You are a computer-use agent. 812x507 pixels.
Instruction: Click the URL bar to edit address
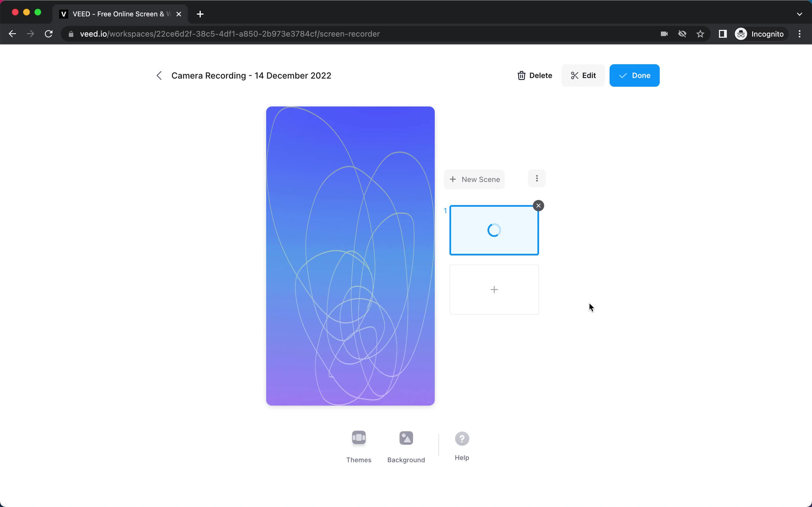point(230,34)
